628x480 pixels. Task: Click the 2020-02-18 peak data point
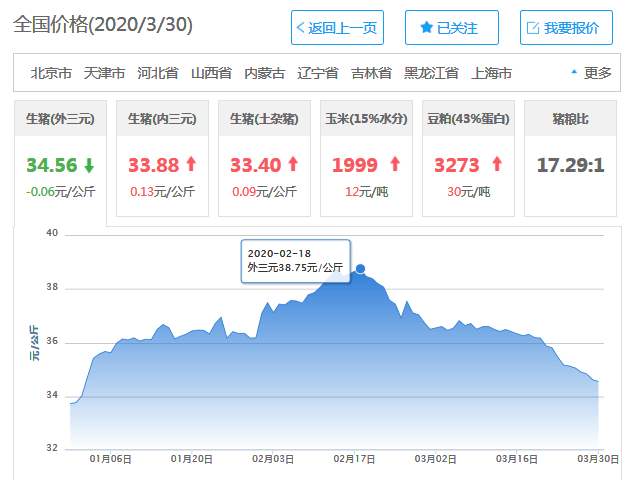click(360, 269)
